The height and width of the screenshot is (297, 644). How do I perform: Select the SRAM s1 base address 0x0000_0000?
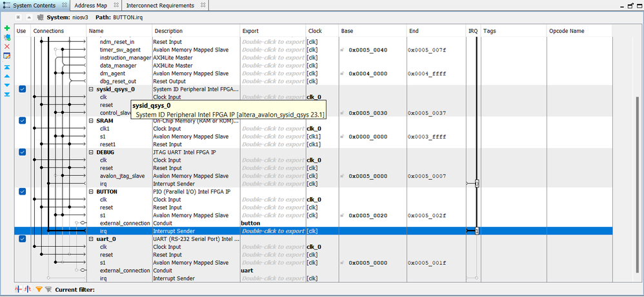pyautogui.click(x=368, y=137)
